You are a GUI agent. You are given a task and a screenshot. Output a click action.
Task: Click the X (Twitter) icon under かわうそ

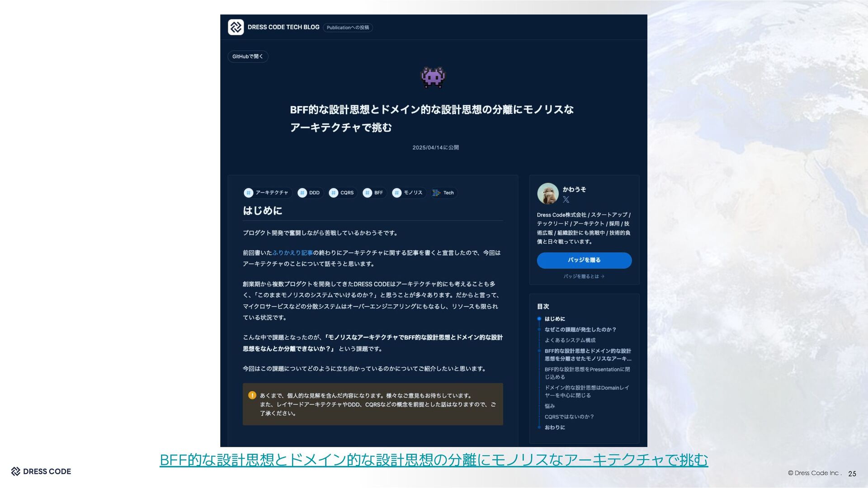(566, 199)
